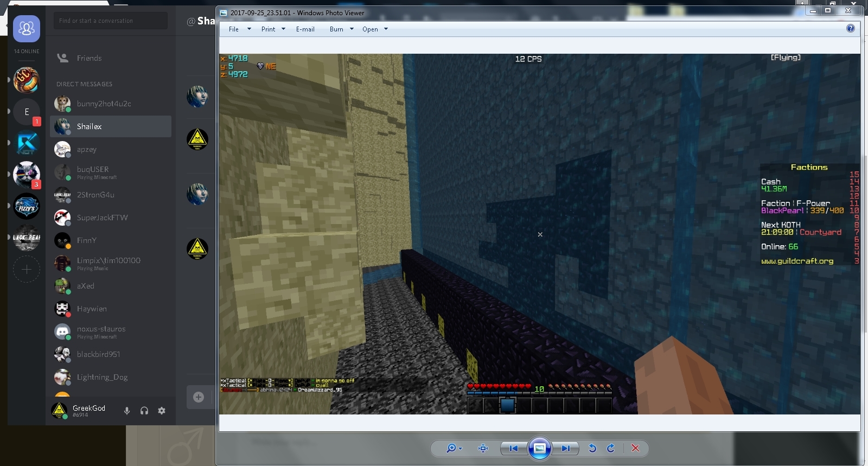Open the Haywien conversation
This screenshot has height=466, width=868.
pos(111,309)
